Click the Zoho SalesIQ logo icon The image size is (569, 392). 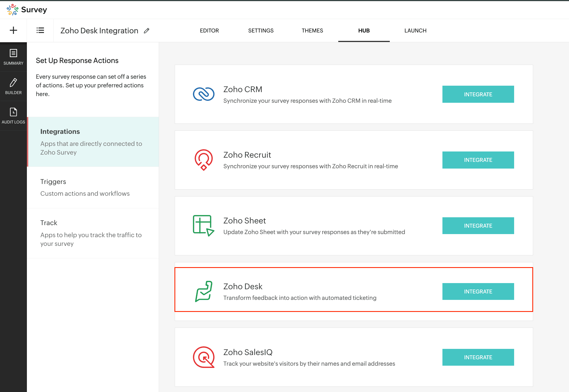pos(204,357)
